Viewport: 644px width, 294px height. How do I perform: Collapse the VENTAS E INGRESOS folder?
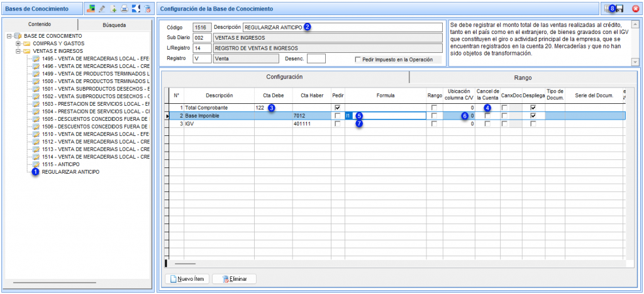click(18, 51)
